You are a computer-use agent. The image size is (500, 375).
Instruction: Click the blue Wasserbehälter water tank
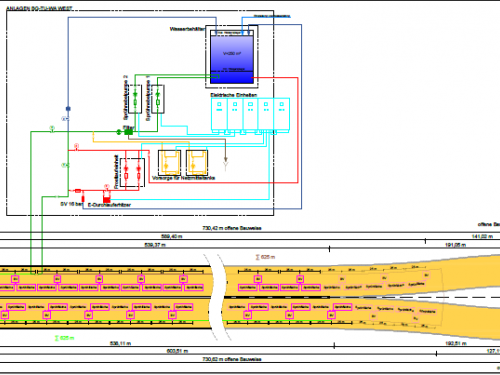tap(232, 59)
